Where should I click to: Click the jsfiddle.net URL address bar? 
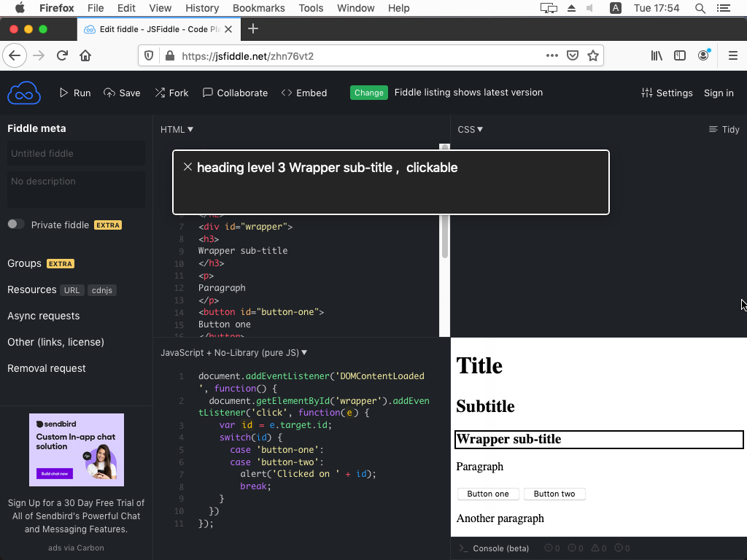coord(360,56)
